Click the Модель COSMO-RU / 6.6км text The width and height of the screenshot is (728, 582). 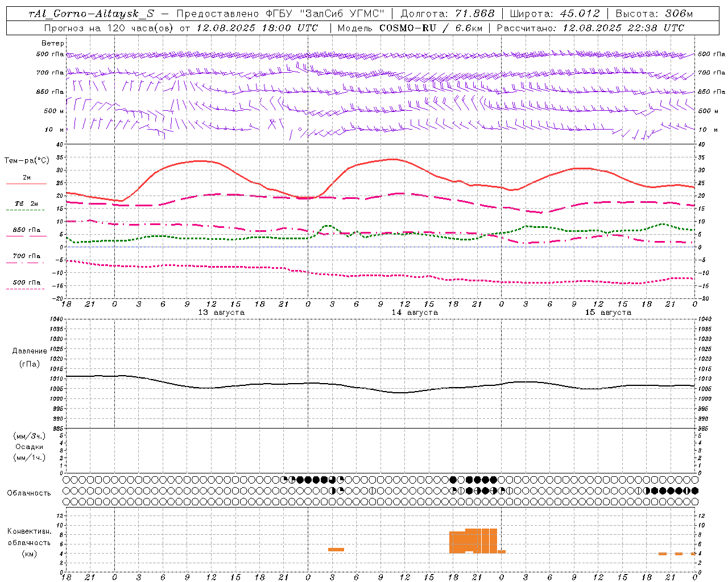(409, 28)
